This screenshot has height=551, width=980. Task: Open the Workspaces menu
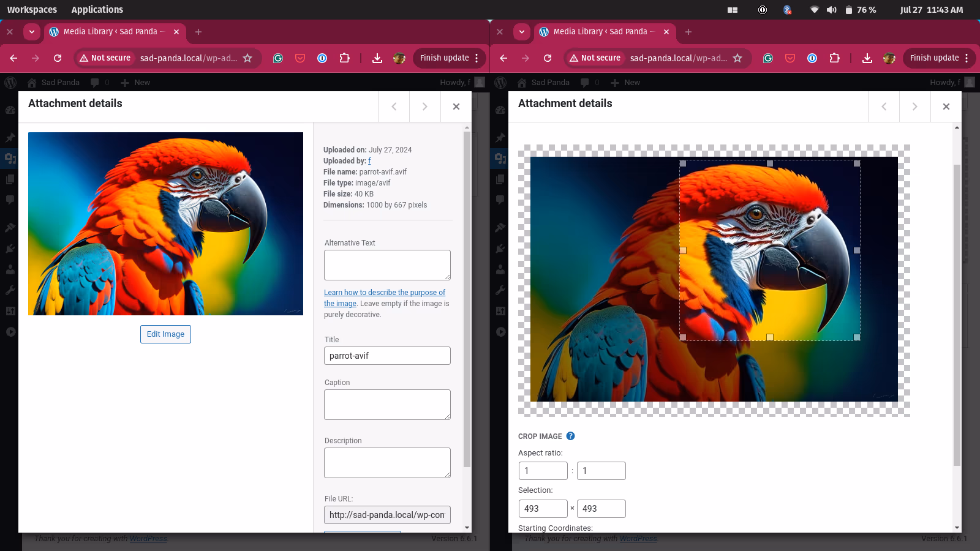point(32,10)
